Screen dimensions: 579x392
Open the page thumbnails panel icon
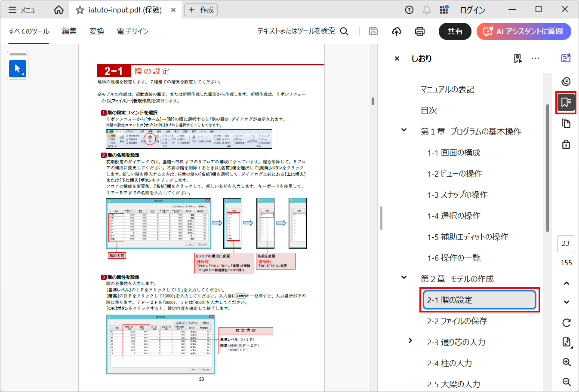point(566,123)
